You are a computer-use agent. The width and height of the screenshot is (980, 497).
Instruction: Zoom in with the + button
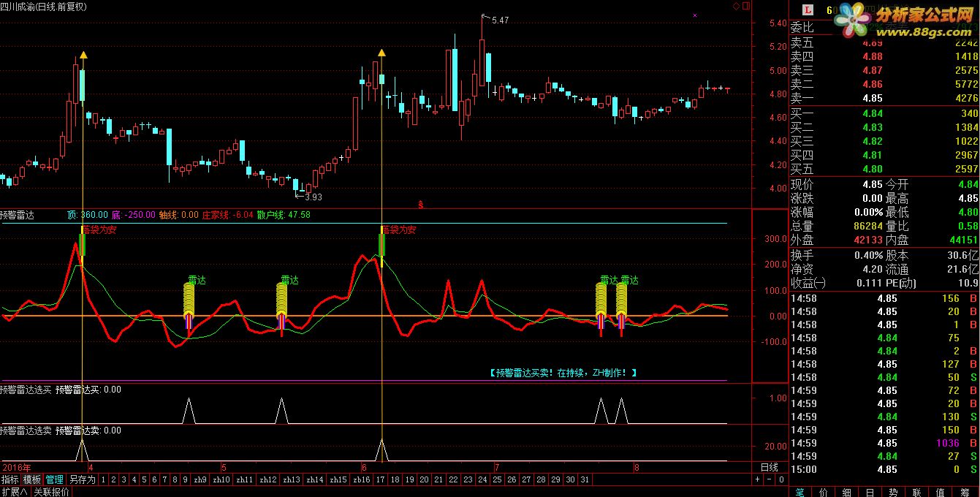click(759, 479)
